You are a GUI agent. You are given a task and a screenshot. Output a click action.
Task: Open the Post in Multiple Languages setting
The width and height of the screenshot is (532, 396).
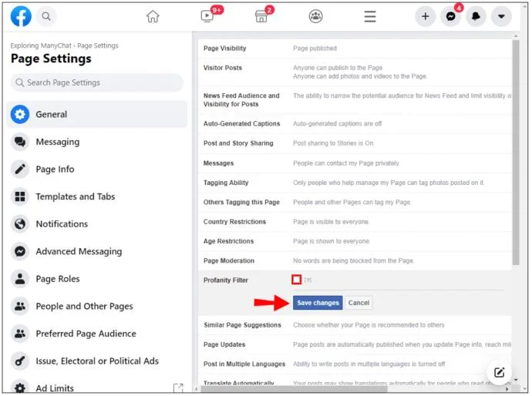tap(355, 364)
